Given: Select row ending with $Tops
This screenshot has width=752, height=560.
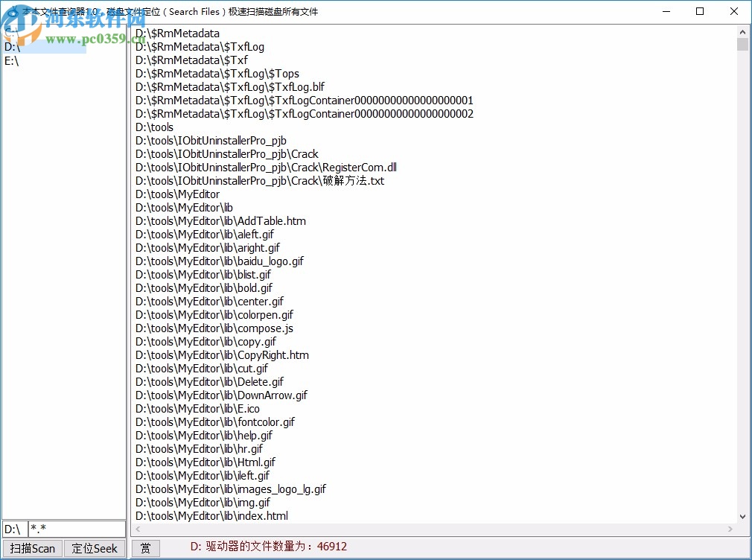Looking at the screenshot, I should coord(217,74).
